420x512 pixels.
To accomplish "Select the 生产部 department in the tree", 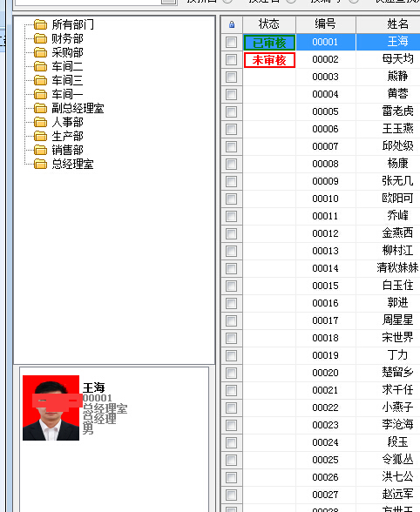I will (x=67, y=136).
